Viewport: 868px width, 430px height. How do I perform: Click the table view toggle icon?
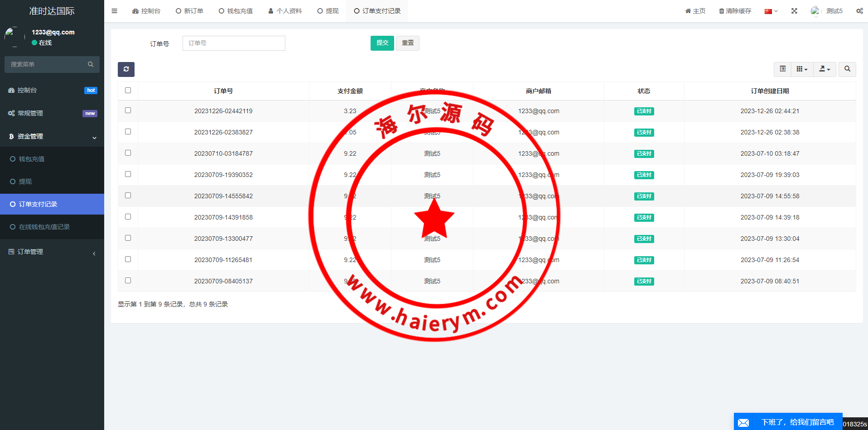[x=782, y=69]
